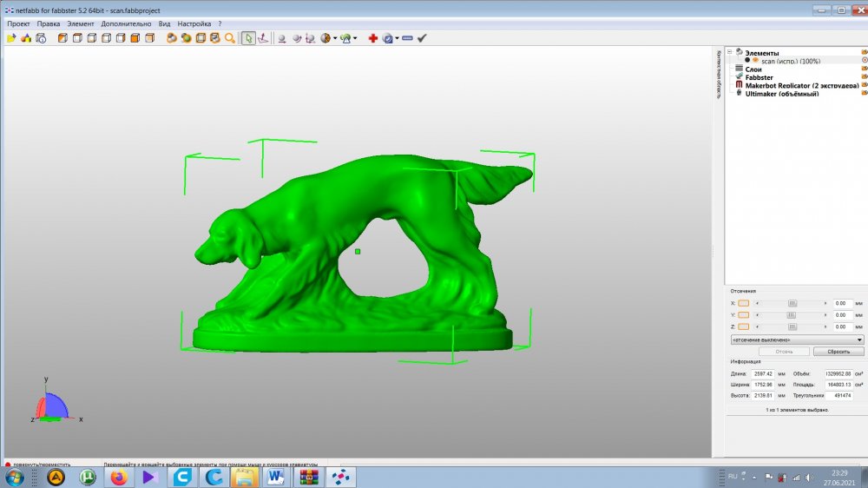Click the zoom icon with green sphere

coord(186,38)
